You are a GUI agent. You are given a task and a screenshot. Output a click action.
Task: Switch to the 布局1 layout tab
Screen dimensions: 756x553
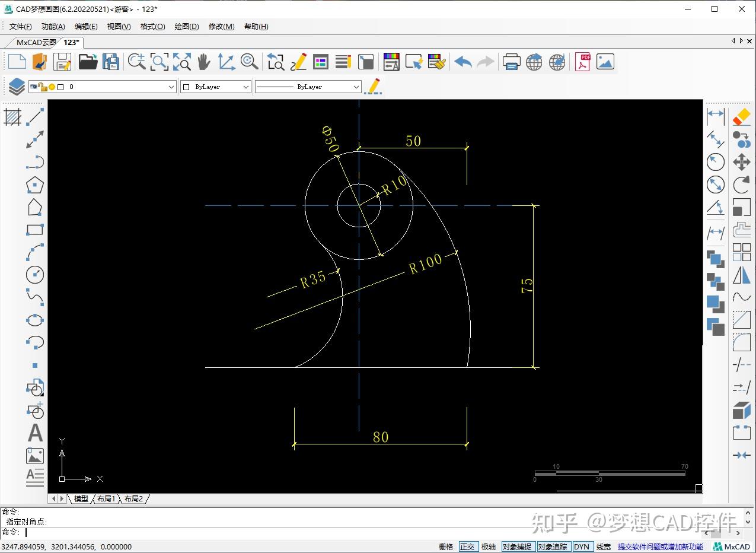(106, 499)
